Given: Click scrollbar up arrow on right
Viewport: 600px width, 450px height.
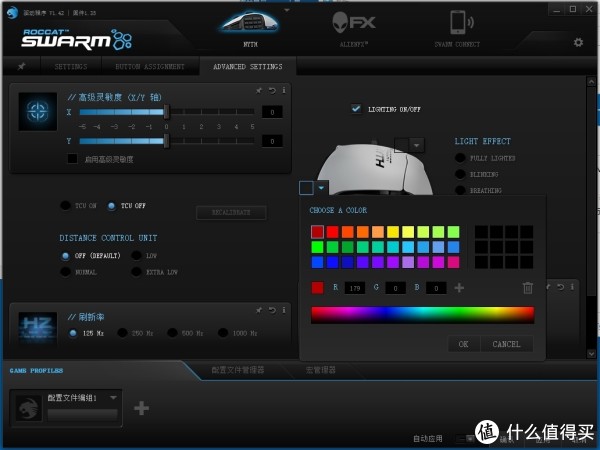Looking at the screenshot, I should 591,81.
